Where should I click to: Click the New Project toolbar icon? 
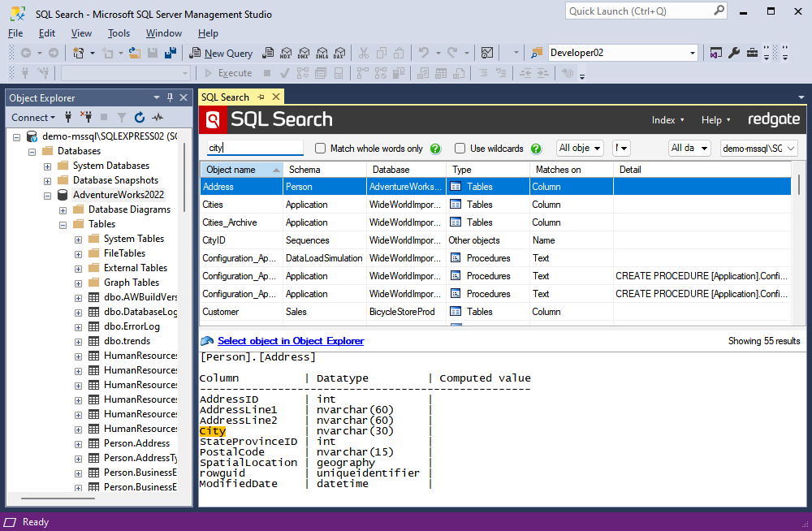[x=79, y=53]
